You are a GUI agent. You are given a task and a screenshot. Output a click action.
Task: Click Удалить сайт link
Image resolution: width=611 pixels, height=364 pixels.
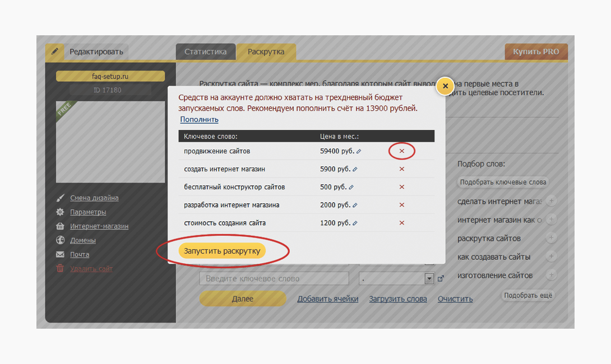(x=91, y=269)
